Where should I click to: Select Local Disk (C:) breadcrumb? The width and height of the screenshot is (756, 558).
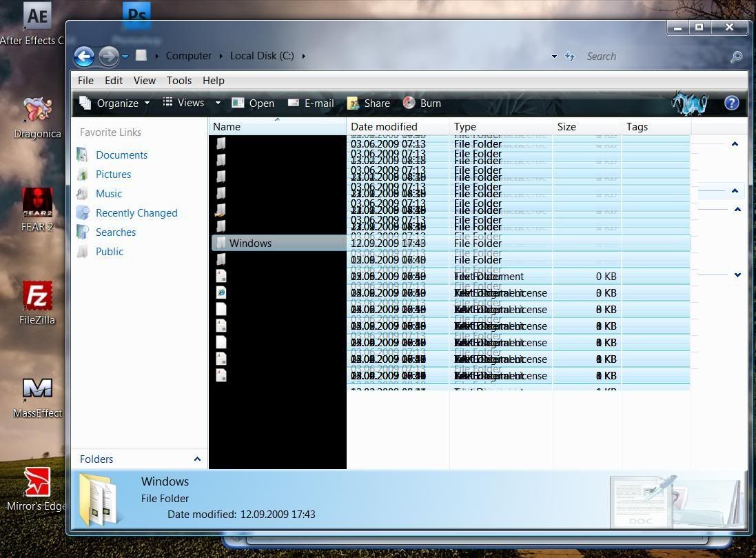[262, 56]
